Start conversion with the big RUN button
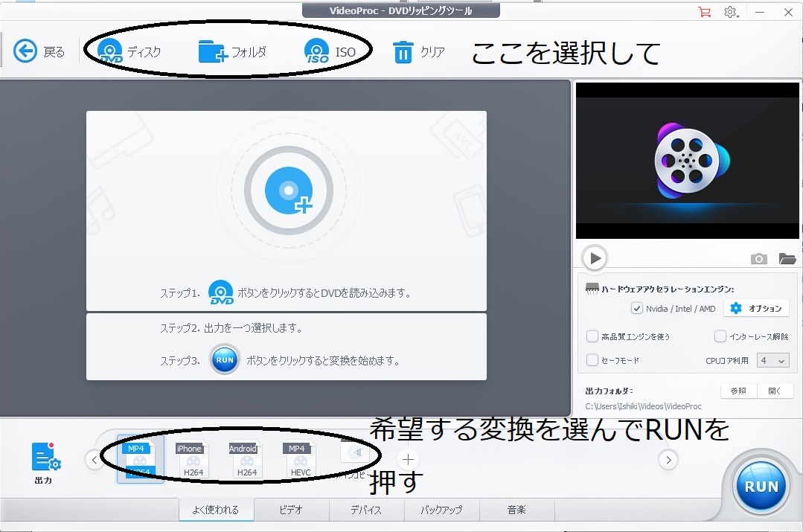803x532 pixels. pyautogui.click(x=761, y=486)
